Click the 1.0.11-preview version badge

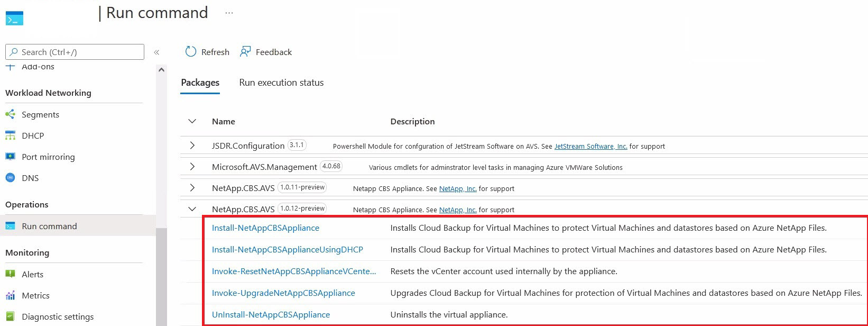coord(302,187)
